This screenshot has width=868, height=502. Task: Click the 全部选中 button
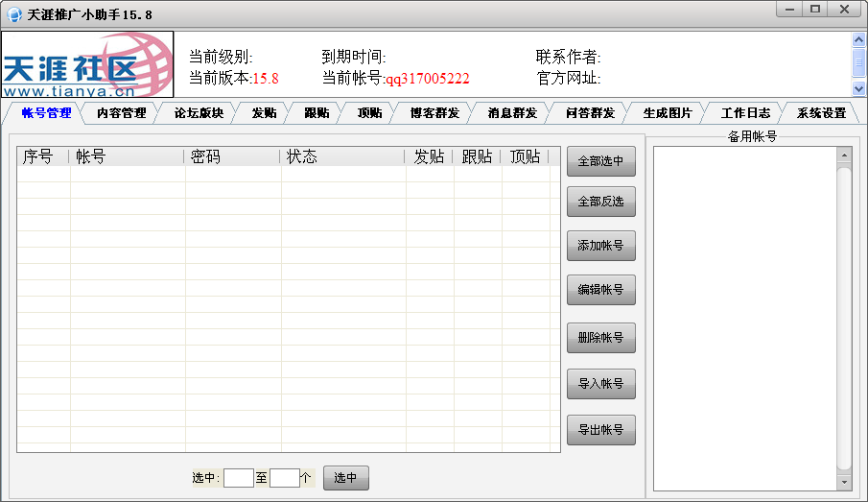pos(601,161)
